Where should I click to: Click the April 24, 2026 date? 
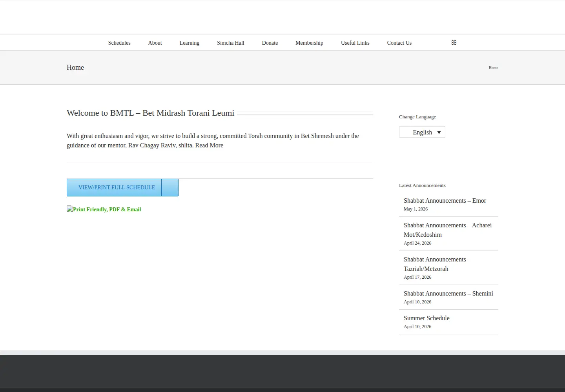point(417,243)
